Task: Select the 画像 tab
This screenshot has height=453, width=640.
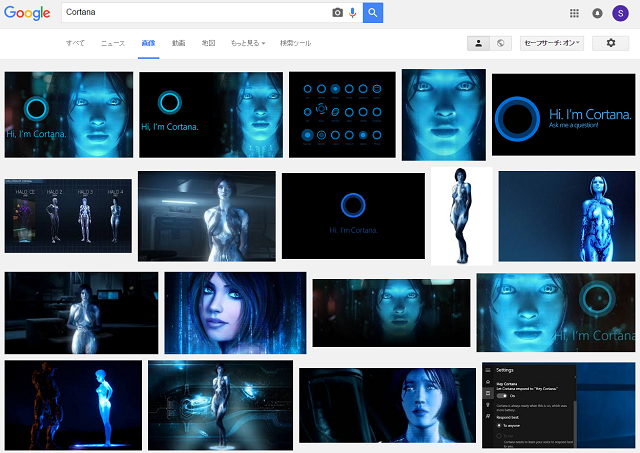Action: (148, 43)
